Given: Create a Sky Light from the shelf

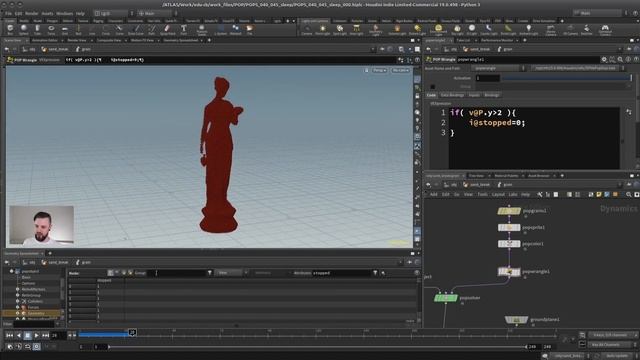Looking at the screenshot, I should click(x=457, y=29).
